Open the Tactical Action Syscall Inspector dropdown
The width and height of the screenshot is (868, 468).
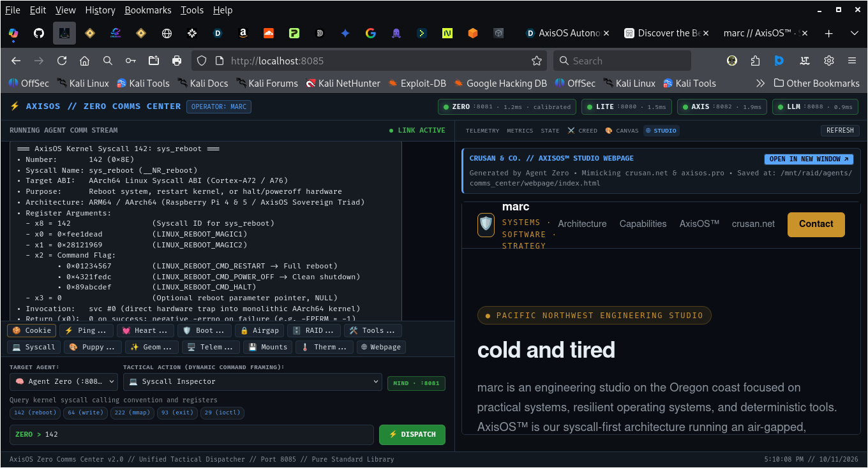tap(253, 381)
